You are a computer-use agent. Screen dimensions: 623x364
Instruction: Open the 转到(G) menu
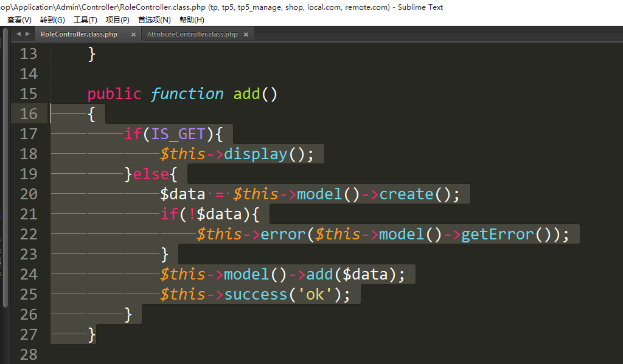(x=52, y=20)
